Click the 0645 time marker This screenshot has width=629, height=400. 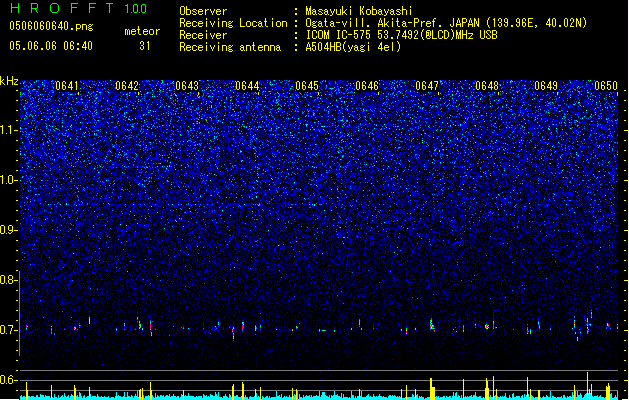(x=307, y=86)
